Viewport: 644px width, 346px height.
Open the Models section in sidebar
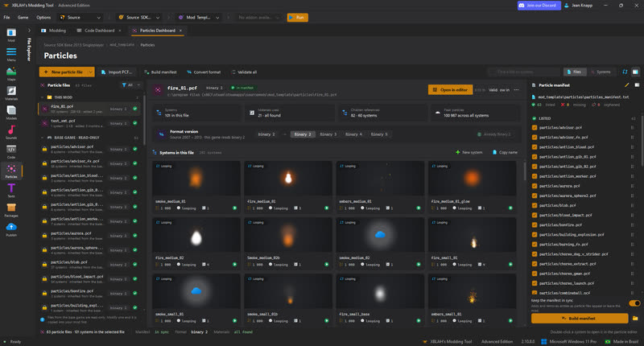(11, 113)
